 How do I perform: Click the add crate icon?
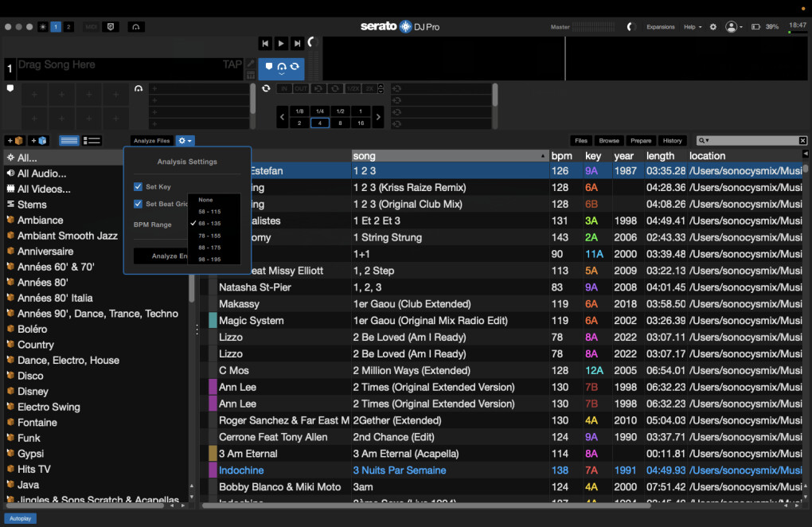[15, 141]
